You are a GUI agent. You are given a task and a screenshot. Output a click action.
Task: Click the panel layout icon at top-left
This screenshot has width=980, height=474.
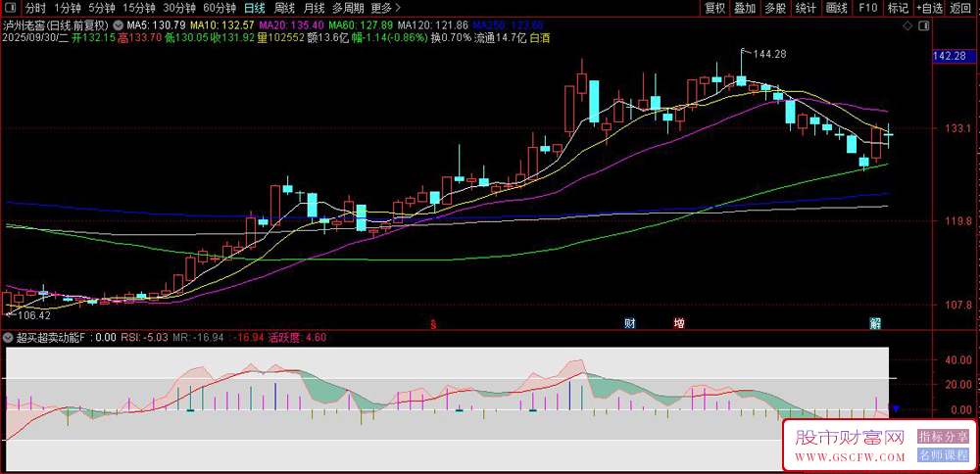[x=10, y=8]
